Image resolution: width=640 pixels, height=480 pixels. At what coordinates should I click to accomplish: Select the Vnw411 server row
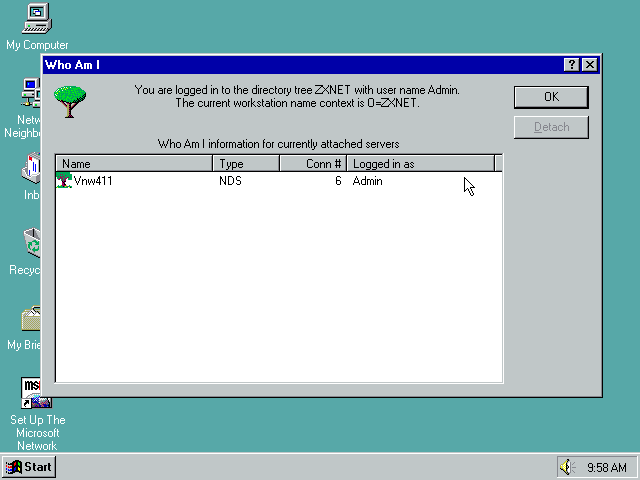pyautogui.click(x=279, y=181)
